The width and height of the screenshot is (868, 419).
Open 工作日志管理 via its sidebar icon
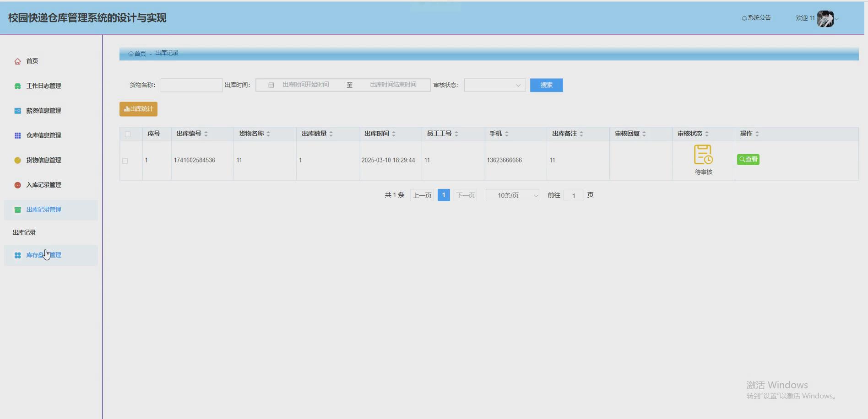(17, 86)
